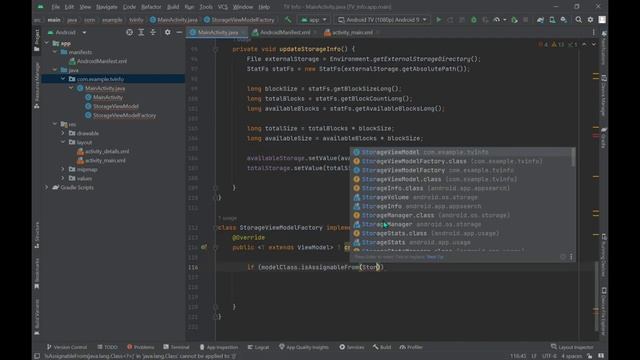Open the App Quality Insights tool window

(x=304, y=347)
